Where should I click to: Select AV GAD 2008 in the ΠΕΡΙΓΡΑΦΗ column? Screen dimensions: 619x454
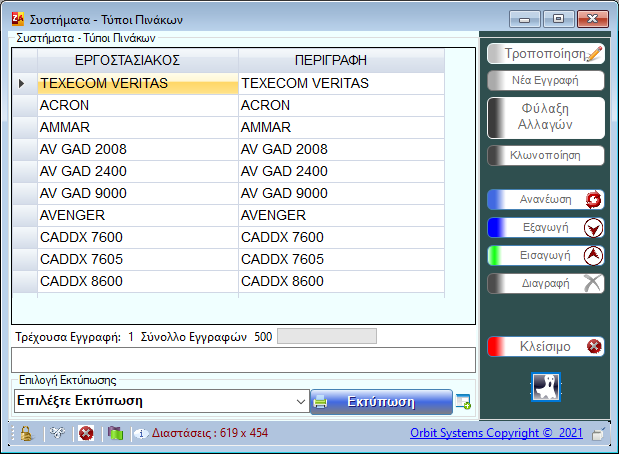(341, 150)
